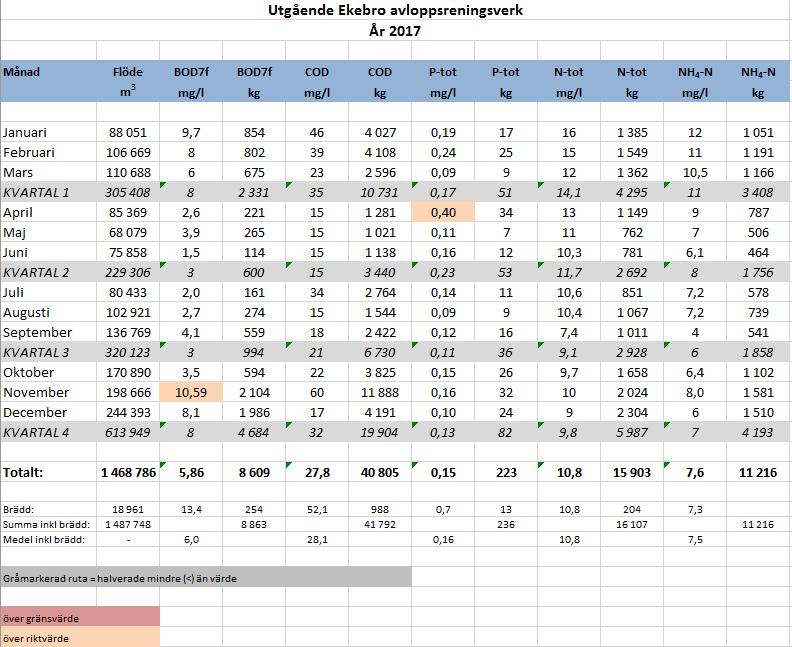Image resolution: width=792 pixels, height=647 pixels.
Task: Select the Juli row label
Action: pyautogui.click(x=14, y=292)
